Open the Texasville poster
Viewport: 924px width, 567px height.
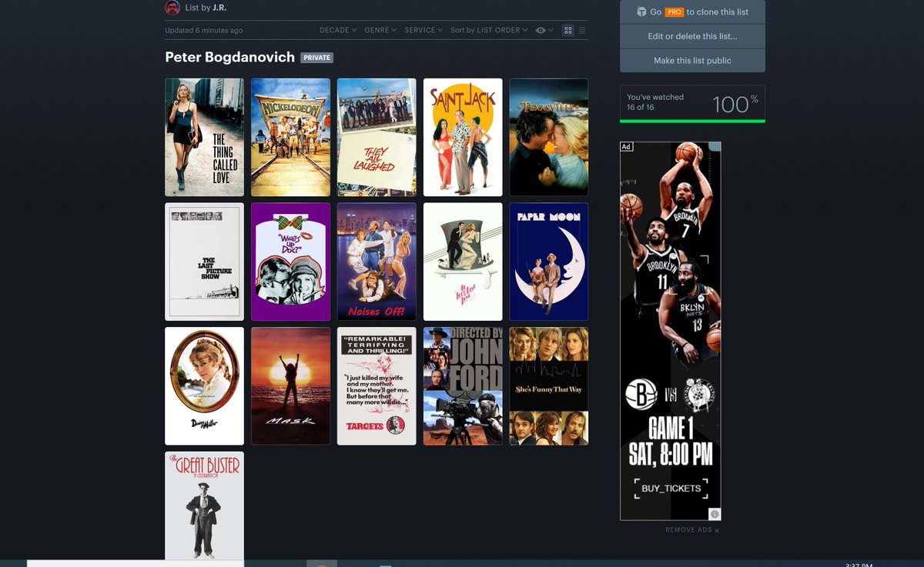tap(549, 137)
